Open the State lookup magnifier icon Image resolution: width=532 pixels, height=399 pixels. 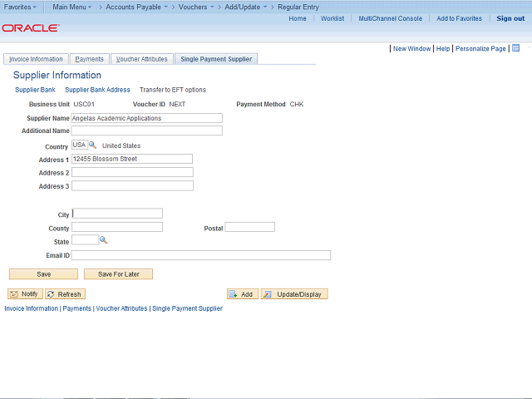(x=103, y=240)
